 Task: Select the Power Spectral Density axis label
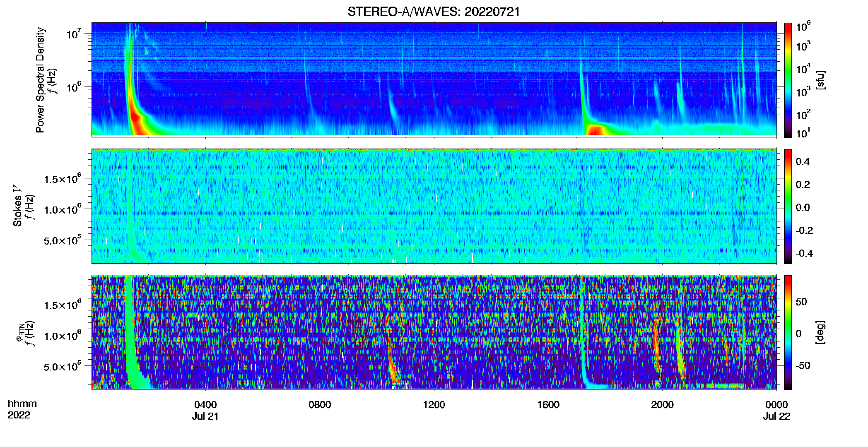pyautogui.click(x=40, y=80)
